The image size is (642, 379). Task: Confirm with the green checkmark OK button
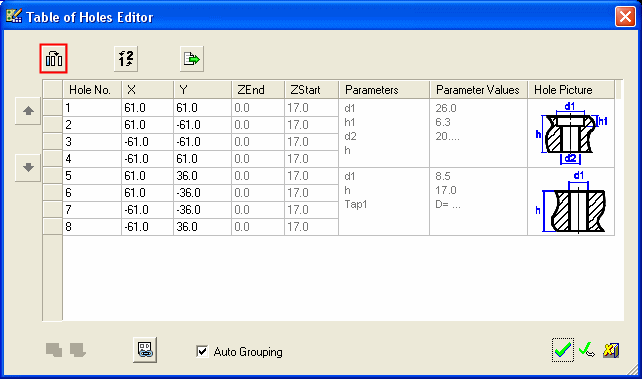(563, 350)
